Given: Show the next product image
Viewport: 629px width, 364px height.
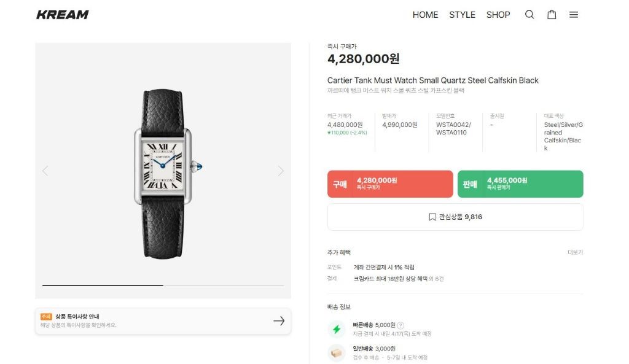Looking at the screenshot, I should [x=281, y=171].
